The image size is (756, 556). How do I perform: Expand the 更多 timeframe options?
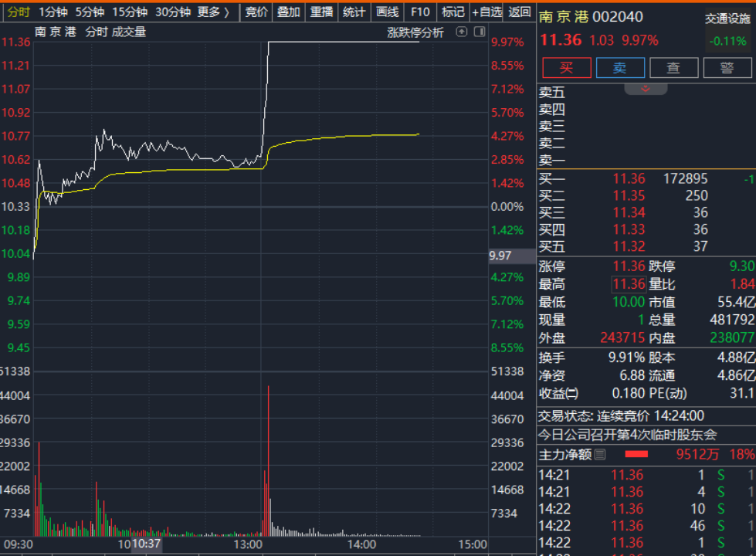tap(214, 12)
